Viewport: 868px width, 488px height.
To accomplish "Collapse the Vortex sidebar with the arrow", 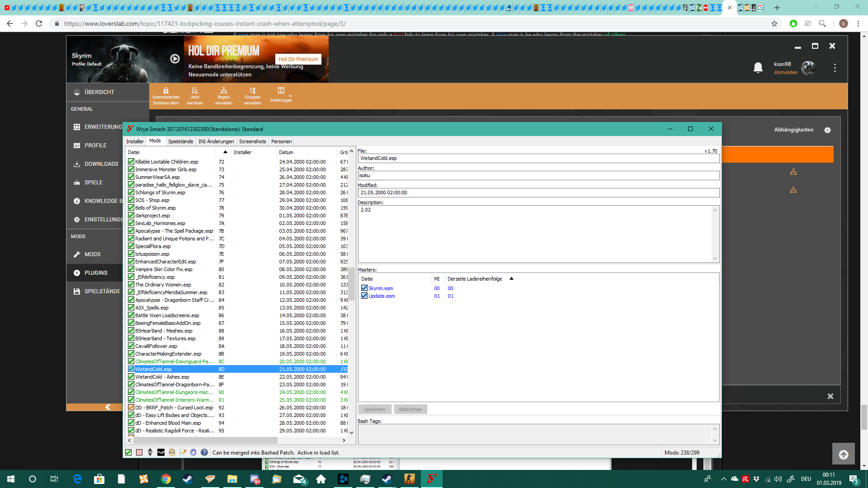I will (x=108, y=407).
